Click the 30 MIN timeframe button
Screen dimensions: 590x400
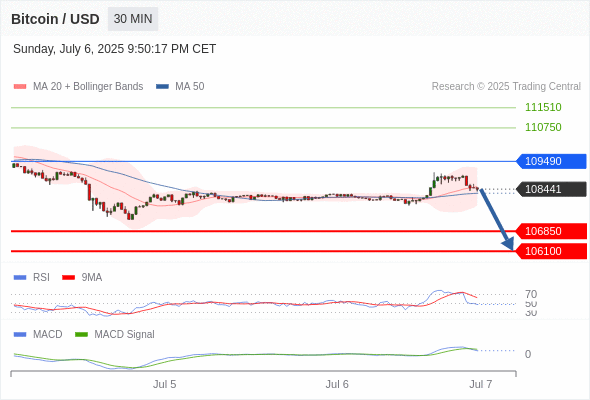click(x=133, y=19)
